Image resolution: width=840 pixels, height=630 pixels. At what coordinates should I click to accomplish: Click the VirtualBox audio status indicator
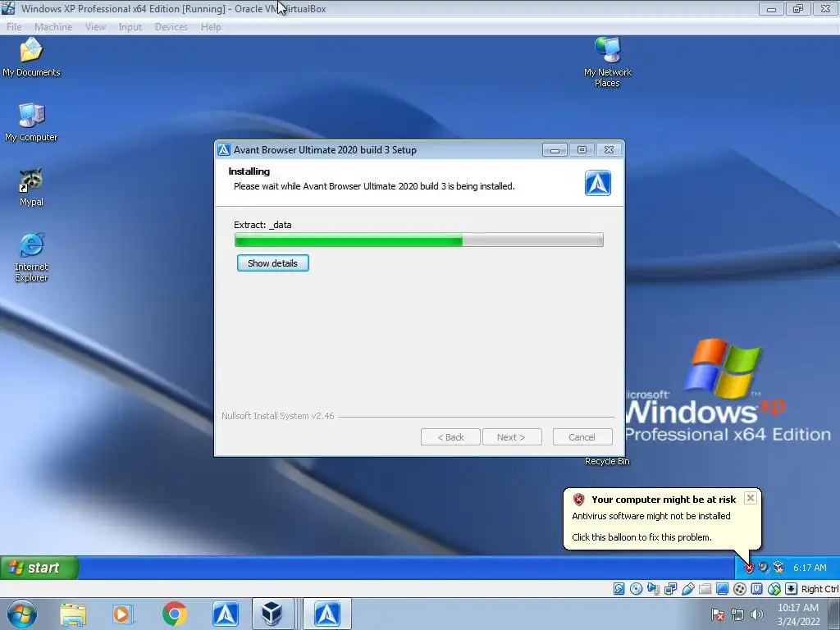pyautogui.click(x=653, y=589)
